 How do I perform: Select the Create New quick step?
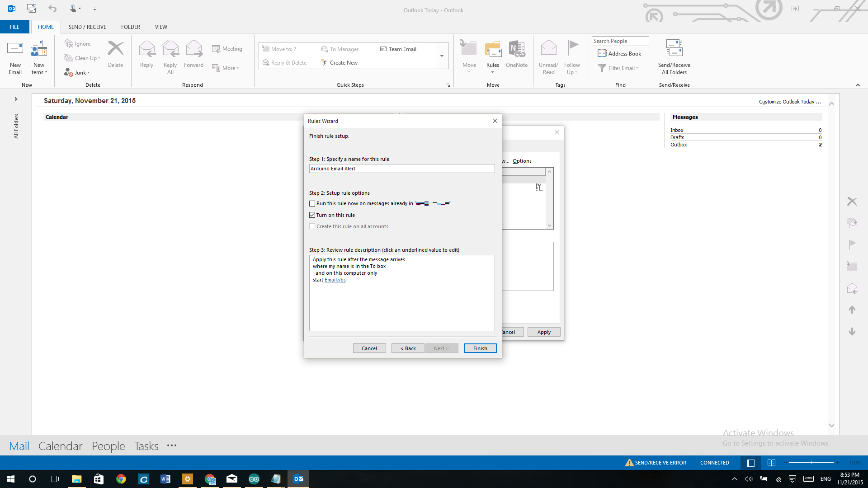(339, 63)
